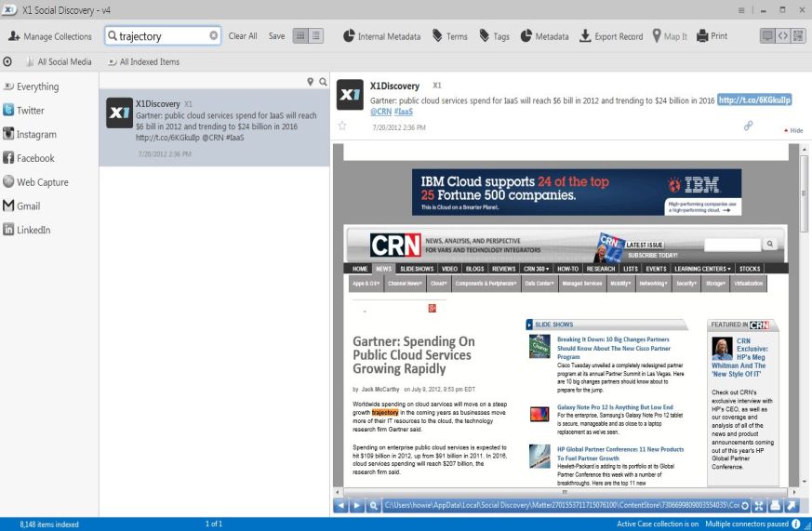812x531 pixels.
Task: Navigate forward in embedded browser
Action: tap(357, 506)
